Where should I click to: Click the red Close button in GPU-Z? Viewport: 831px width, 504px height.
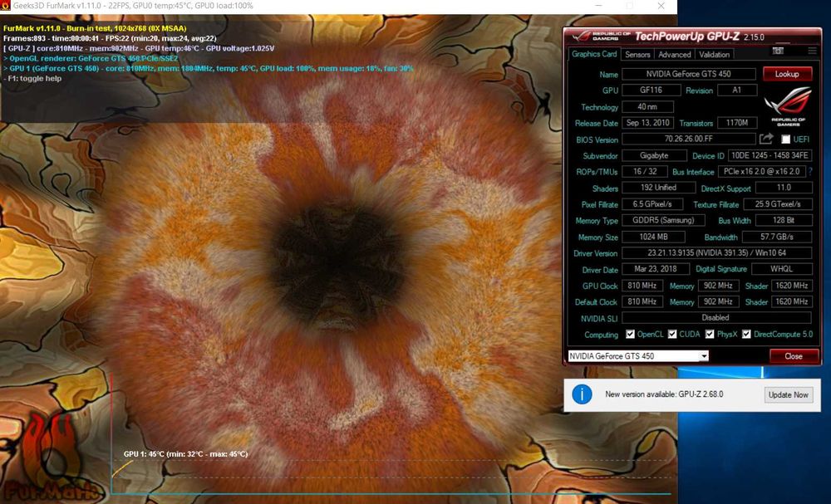click(x=794, y=356)
